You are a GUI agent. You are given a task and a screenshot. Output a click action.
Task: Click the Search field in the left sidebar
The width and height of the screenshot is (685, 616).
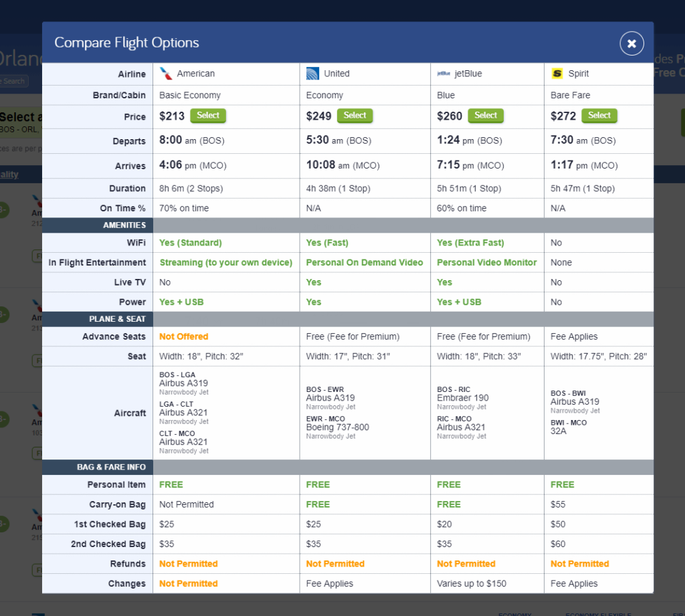[x=13, y=81]
